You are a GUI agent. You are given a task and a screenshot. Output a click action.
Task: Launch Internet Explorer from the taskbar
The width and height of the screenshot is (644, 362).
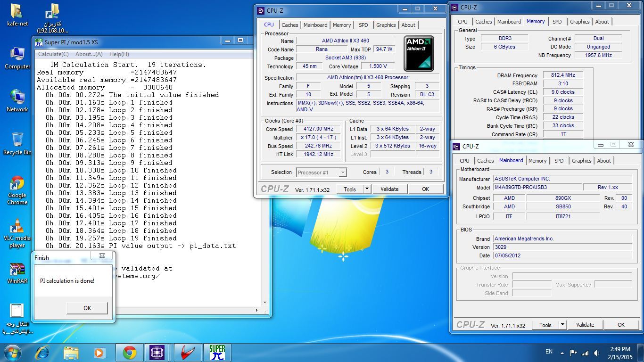[42, 353]
